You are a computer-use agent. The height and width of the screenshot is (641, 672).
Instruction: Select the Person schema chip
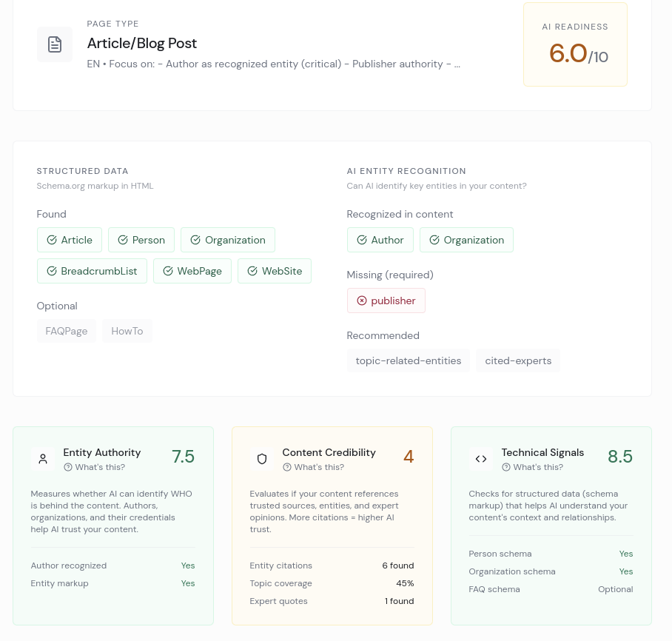[x=141, y=240]
